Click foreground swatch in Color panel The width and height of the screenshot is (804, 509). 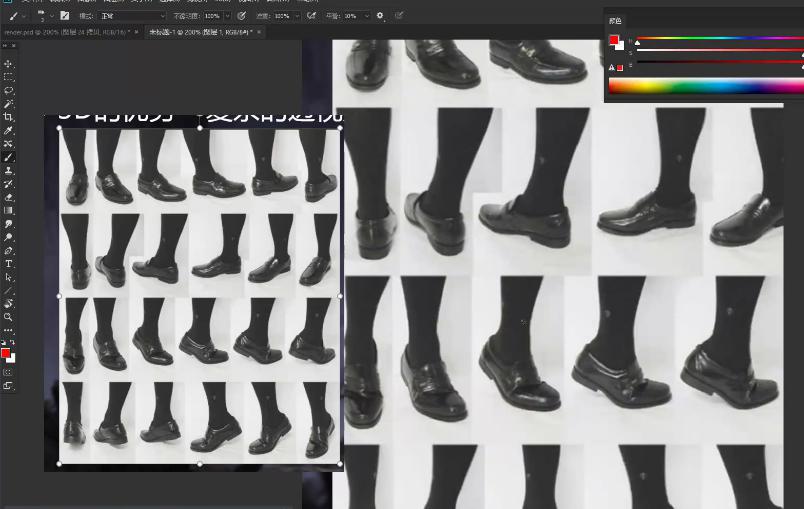pos(614,40)
